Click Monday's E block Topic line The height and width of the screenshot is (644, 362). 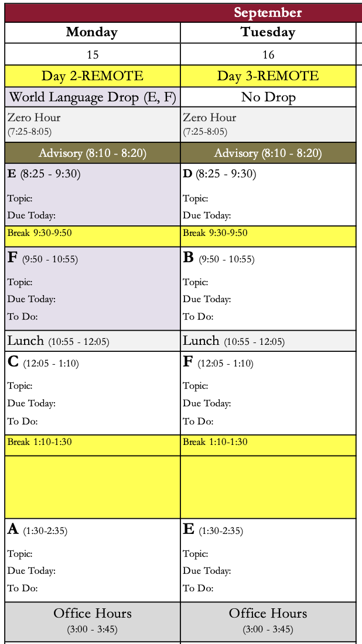tap(21, 198)
